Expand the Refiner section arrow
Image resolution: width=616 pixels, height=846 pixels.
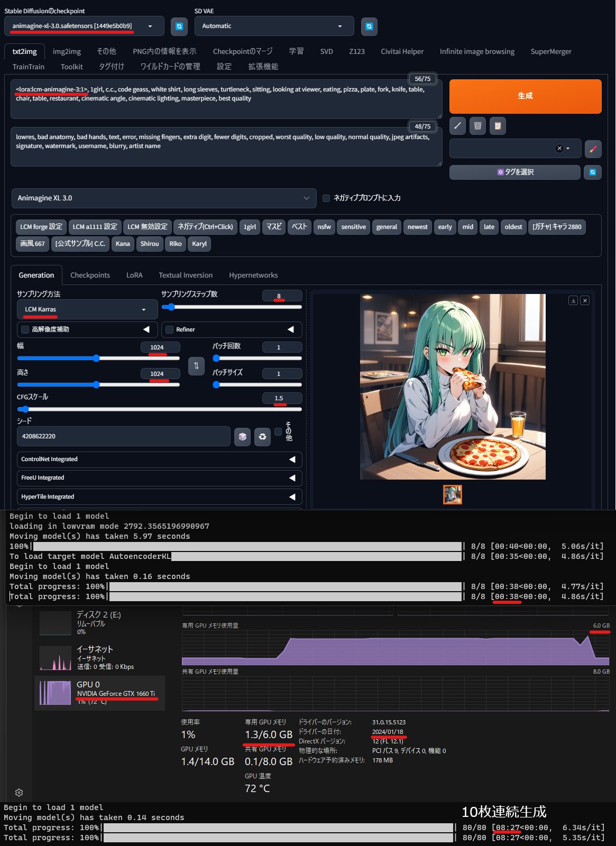(290, 329)
